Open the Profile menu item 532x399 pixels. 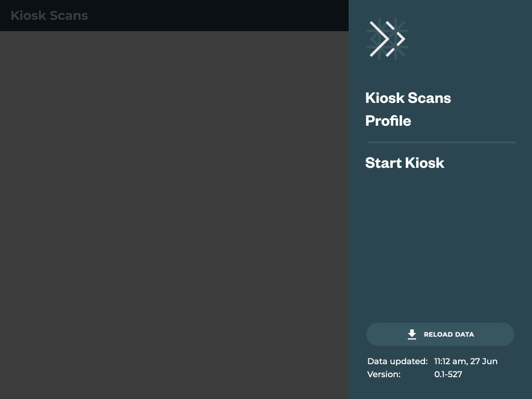[x=388, y=121]
